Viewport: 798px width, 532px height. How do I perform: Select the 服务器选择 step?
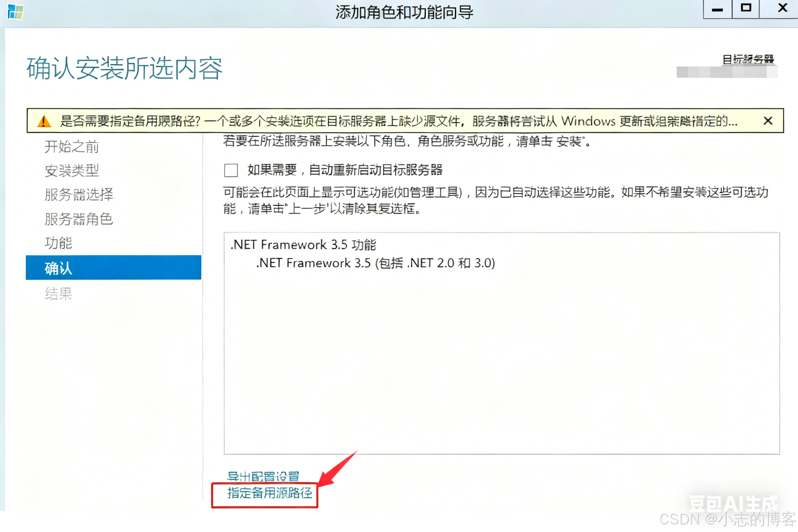click(79, 195)
